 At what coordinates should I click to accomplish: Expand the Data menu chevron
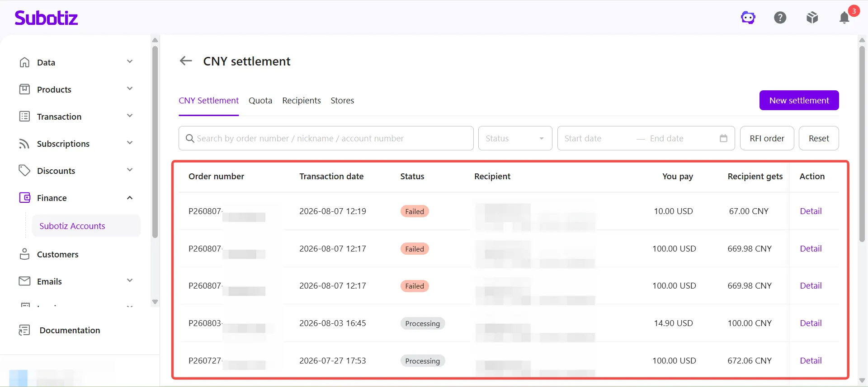coord(130,61)
